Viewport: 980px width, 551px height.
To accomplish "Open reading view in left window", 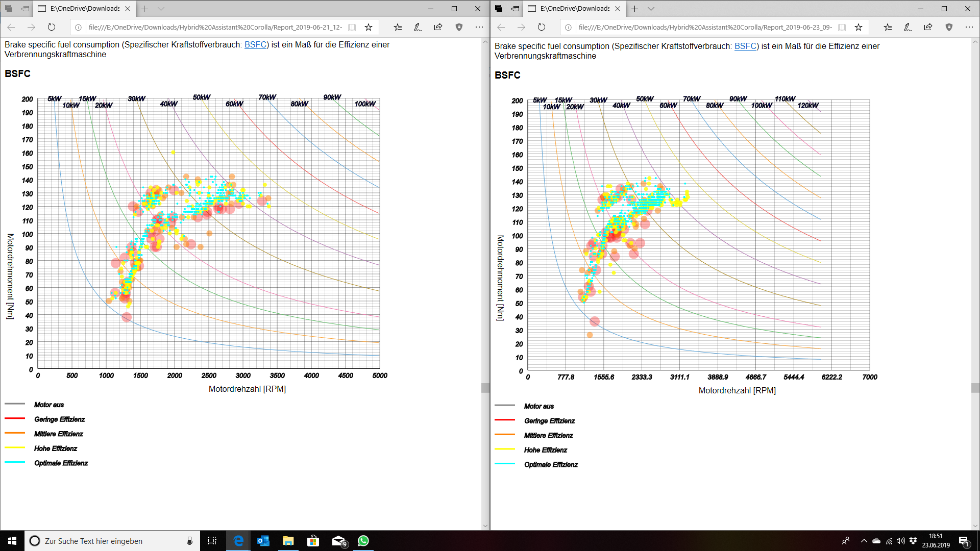I will click(352, 27).
